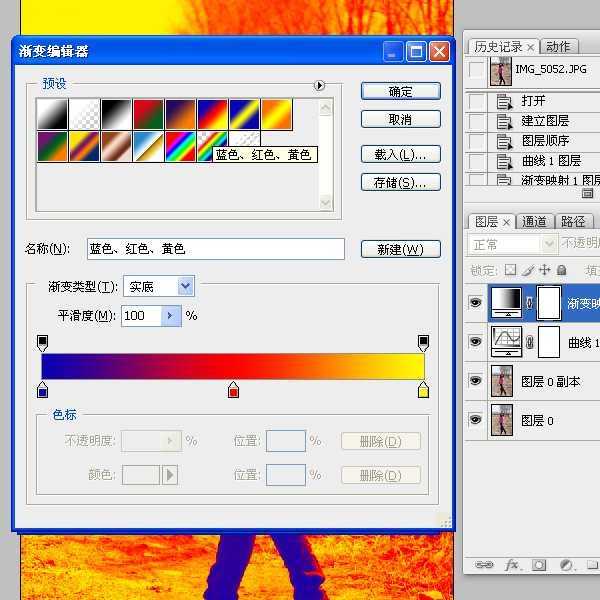Select the black to white gradient preset

click(116, 114)
